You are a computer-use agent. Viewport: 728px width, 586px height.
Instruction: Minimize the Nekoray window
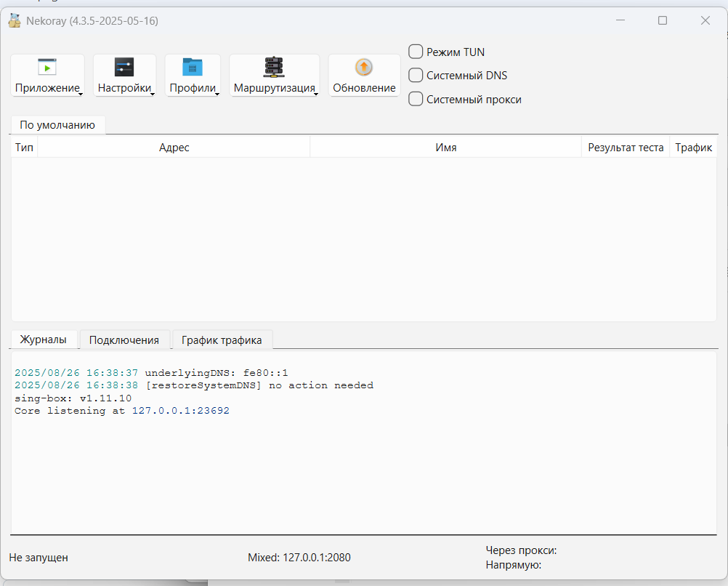pyautogui.click(x=620, y=20)
